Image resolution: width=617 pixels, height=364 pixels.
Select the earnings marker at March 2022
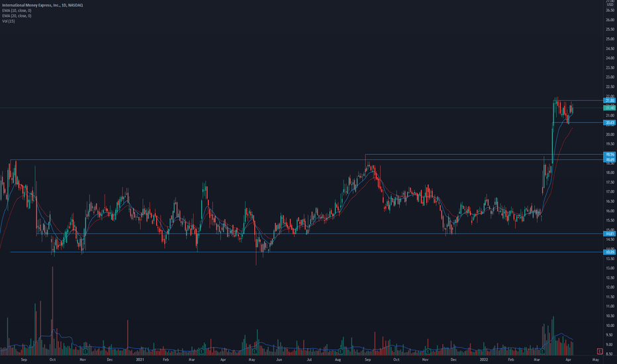[542, 351]
